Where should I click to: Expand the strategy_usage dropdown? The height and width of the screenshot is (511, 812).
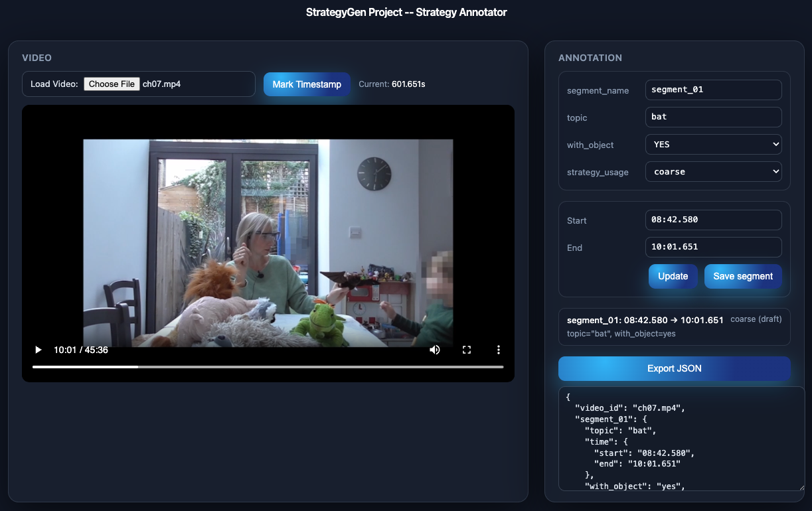[x=713, y=172]
